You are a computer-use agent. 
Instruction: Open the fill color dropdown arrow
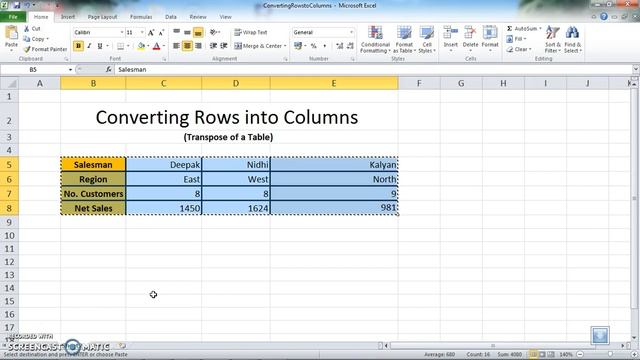(x=148, y=46)
